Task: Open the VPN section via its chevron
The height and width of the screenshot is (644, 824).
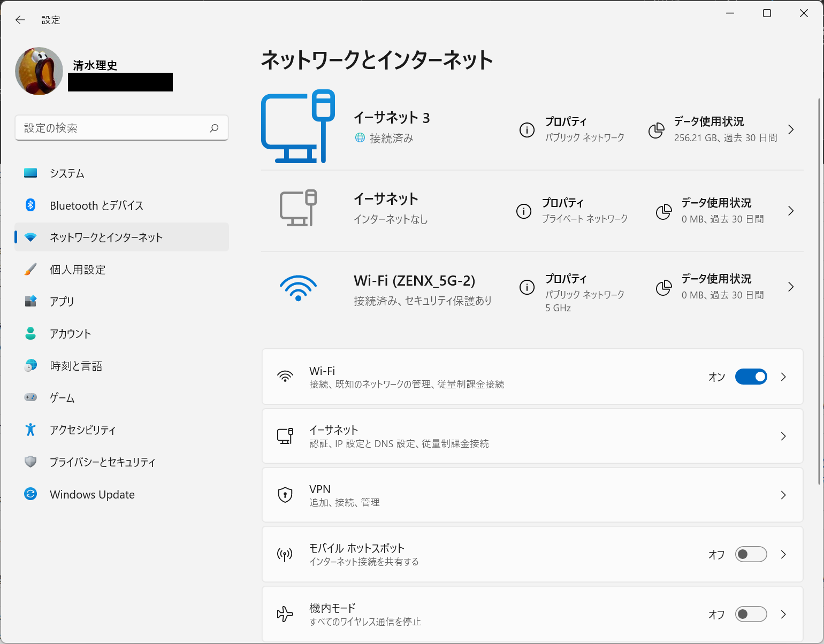Action: (783, 495)
